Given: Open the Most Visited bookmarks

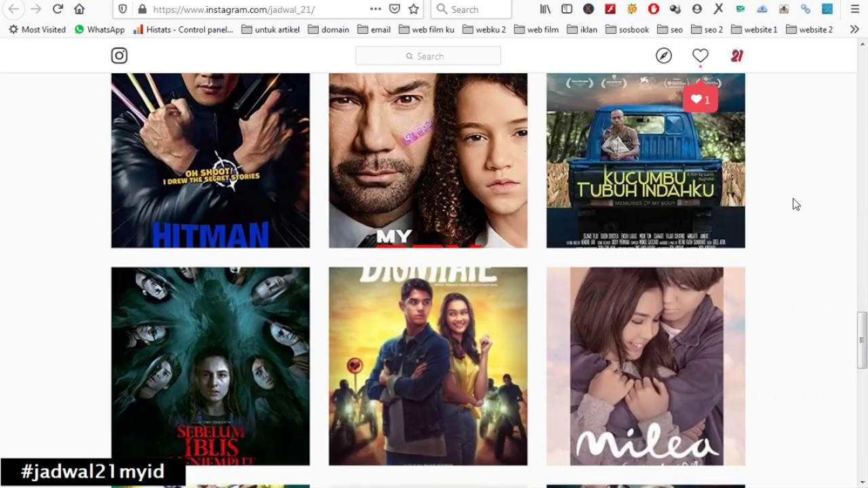Looking at the screenshot, I should coord(37,29).
